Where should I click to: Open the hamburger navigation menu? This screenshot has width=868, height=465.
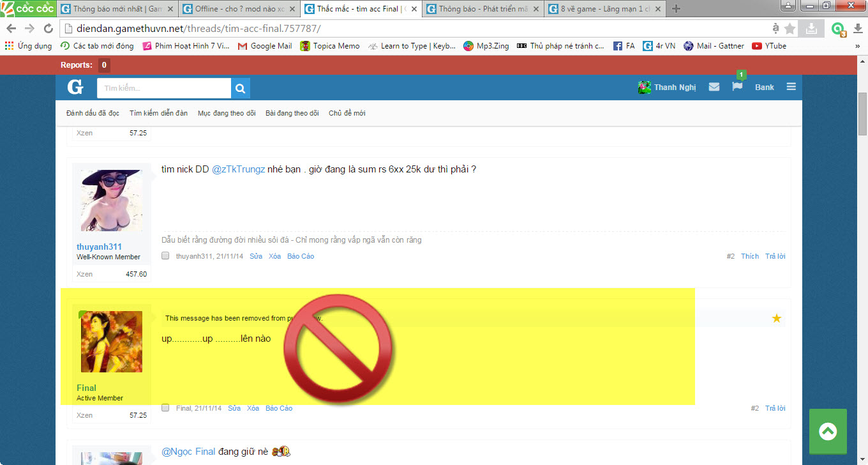tap(791, 87)
